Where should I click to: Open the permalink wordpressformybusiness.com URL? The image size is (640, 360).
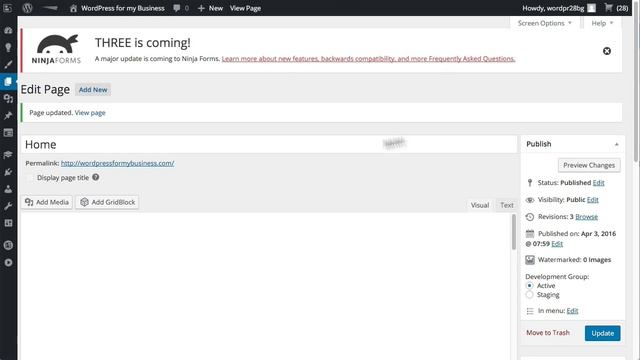118,163
